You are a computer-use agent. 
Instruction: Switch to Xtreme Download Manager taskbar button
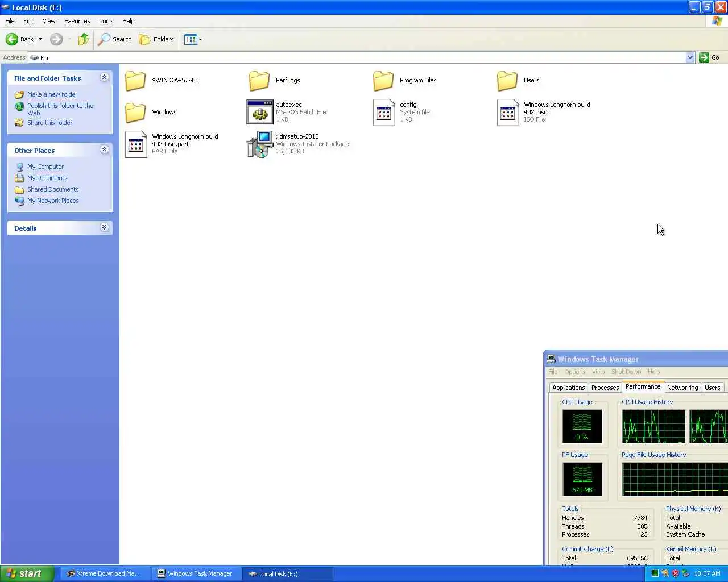(x=105, y=573)
